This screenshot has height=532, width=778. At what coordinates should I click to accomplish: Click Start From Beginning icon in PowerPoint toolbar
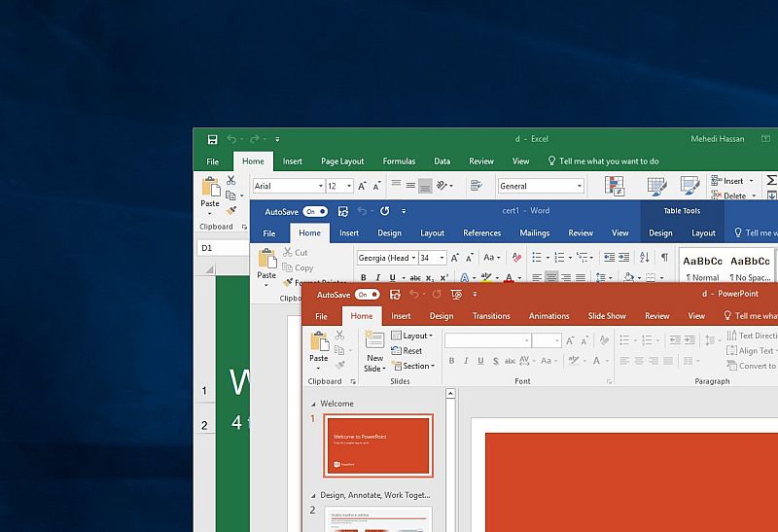pyautogui.click(x=455, y=295)
